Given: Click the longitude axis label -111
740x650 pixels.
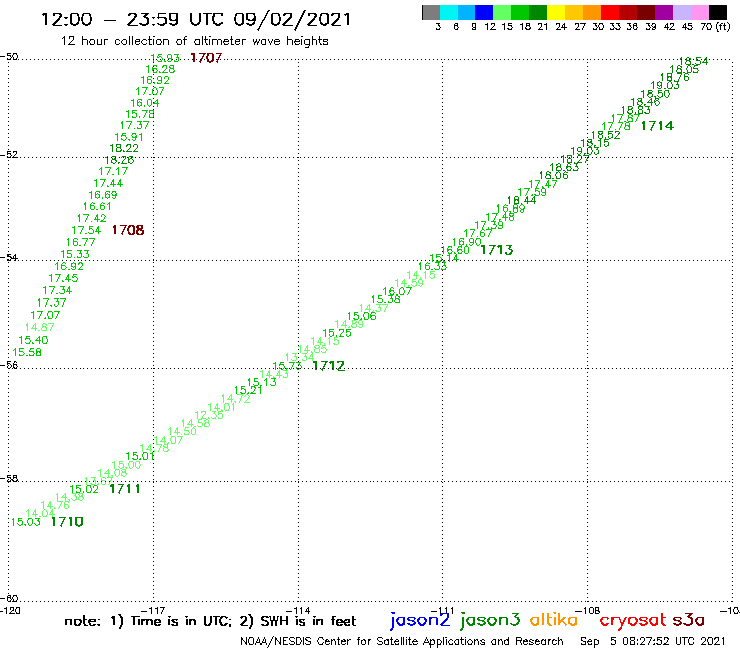Looking at the screenshot, I should coord(445,611).
